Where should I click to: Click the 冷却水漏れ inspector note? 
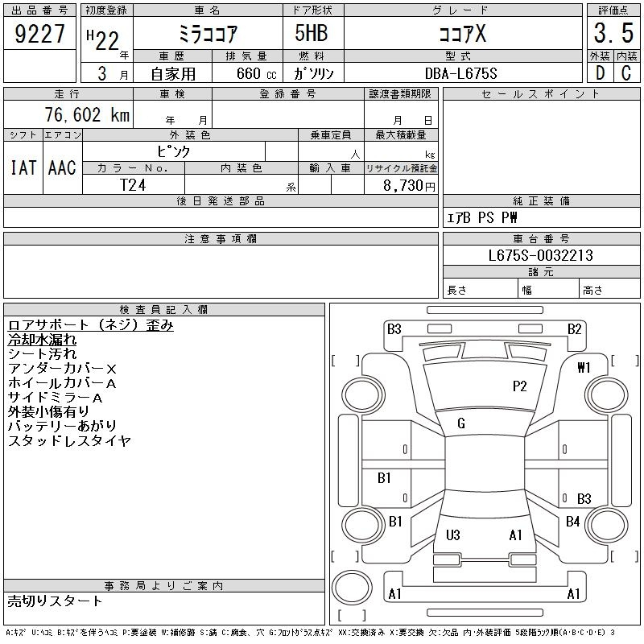pos(42,340)
